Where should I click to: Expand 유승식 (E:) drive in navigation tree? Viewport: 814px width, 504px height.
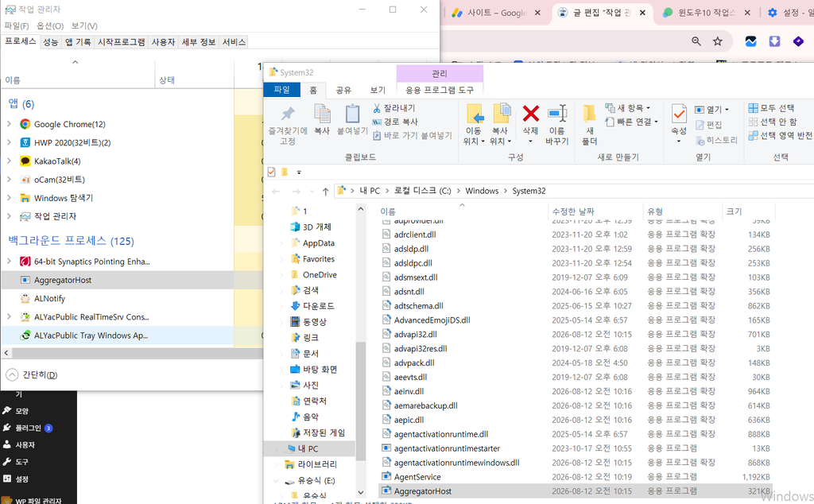click(276, 481)
